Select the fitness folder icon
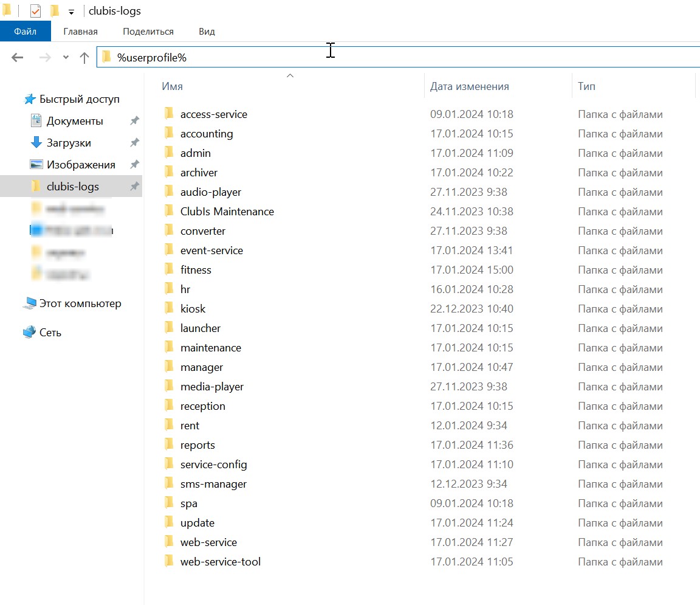Screen dimensions: 700x605 coord(169,269)
